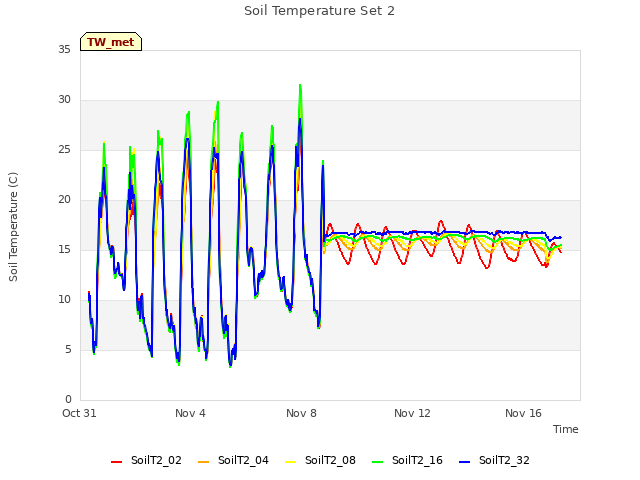Click the TW_met label badge

pyautogui.click(x=111, y=42)
